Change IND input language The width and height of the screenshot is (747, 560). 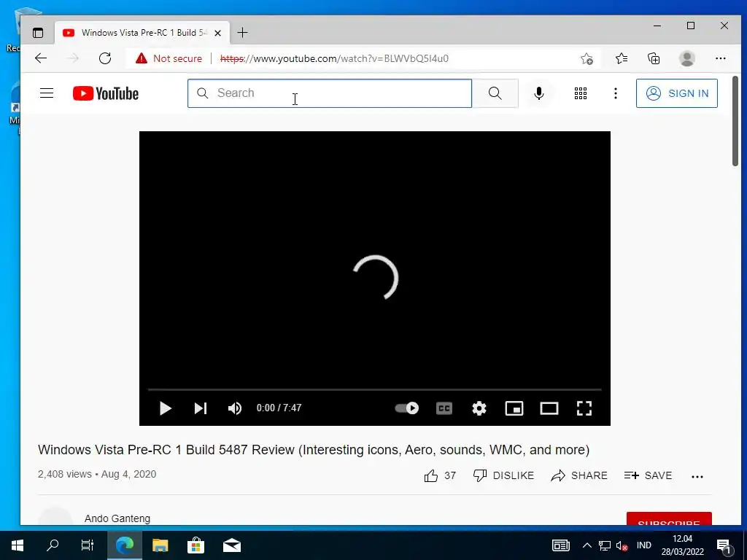[643, 545]
